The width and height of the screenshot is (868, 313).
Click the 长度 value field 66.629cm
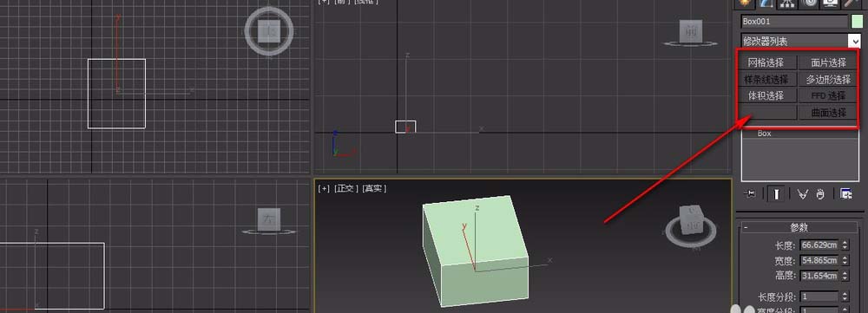819,245
